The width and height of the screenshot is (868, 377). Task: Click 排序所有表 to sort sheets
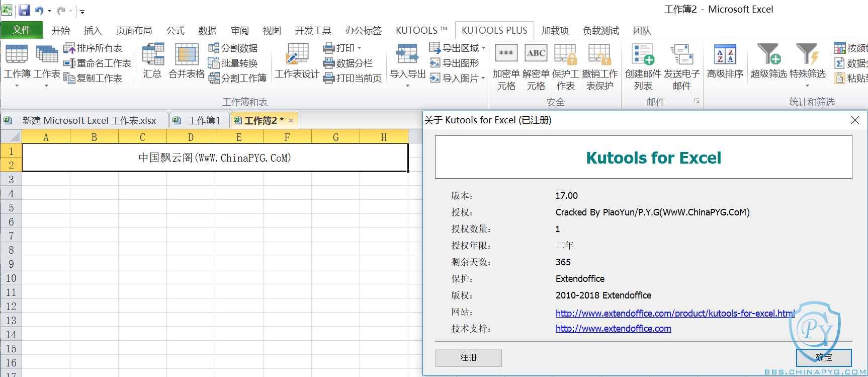click(93, 48)
